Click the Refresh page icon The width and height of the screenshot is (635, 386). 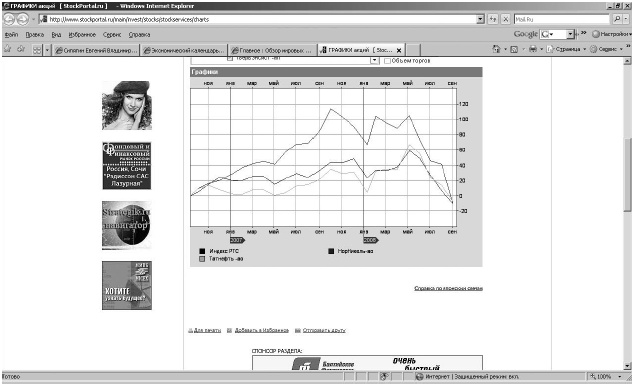[493, 19]
